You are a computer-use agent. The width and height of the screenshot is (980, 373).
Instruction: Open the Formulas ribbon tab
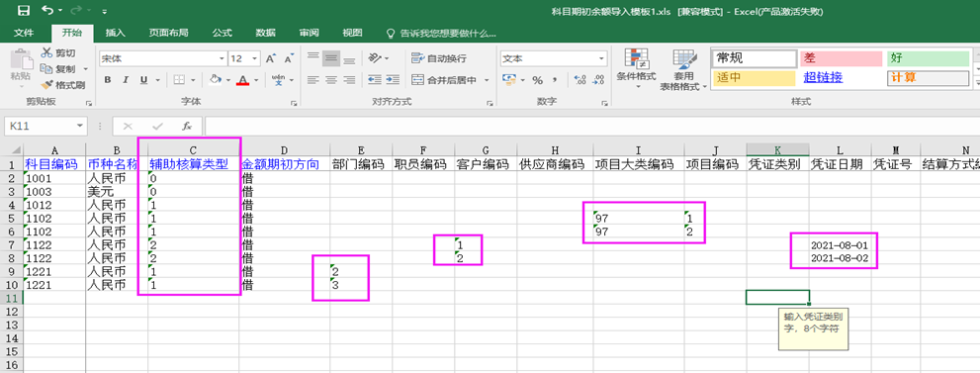(x=222, y=33)
